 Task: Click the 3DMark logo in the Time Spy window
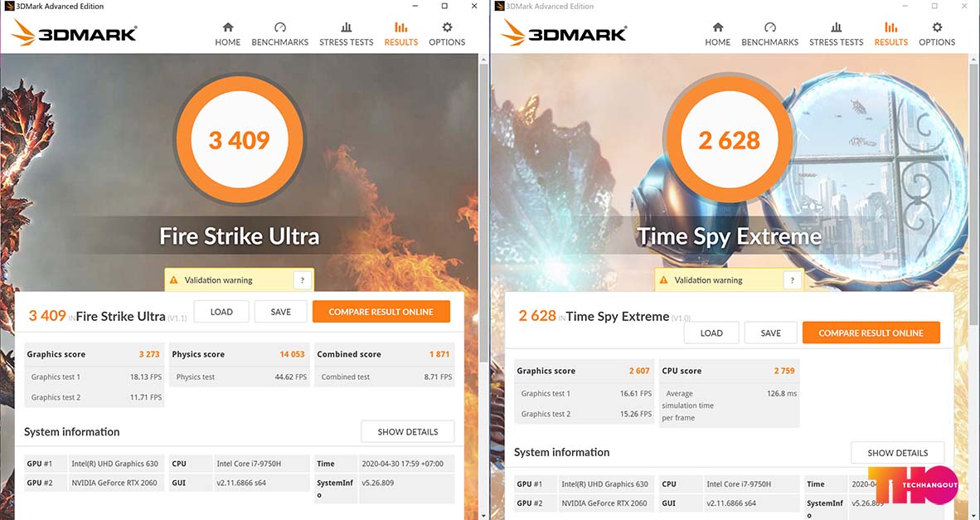[x=564, y=32]
